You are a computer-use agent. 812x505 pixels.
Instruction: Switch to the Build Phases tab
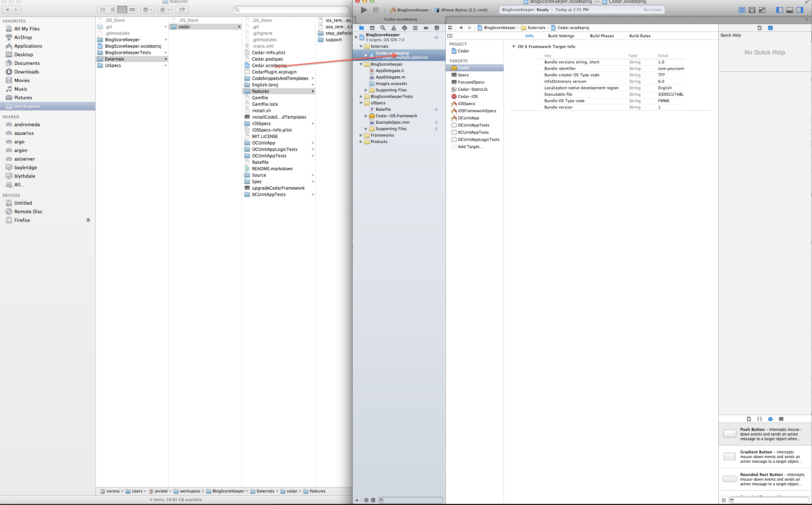602,36
